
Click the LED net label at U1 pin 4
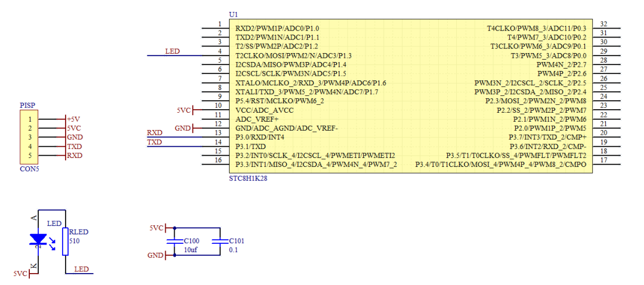[172, 51]
